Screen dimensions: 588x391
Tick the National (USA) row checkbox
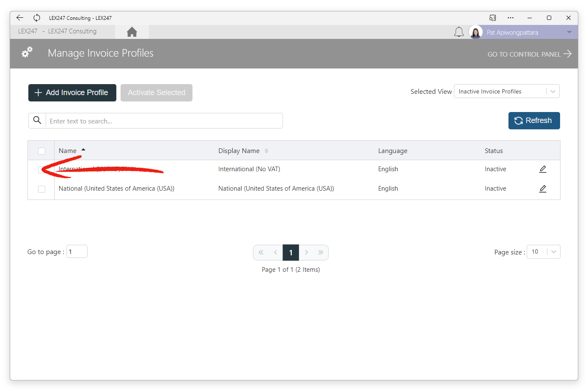(x=41, y=189)
